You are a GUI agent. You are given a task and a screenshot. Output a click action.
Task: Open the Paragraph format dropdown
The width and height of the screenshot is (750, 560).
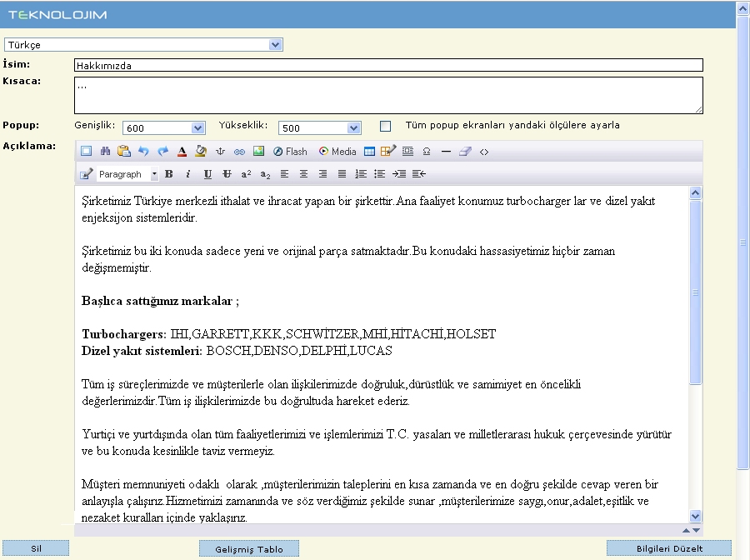click(x=127, y=174)
